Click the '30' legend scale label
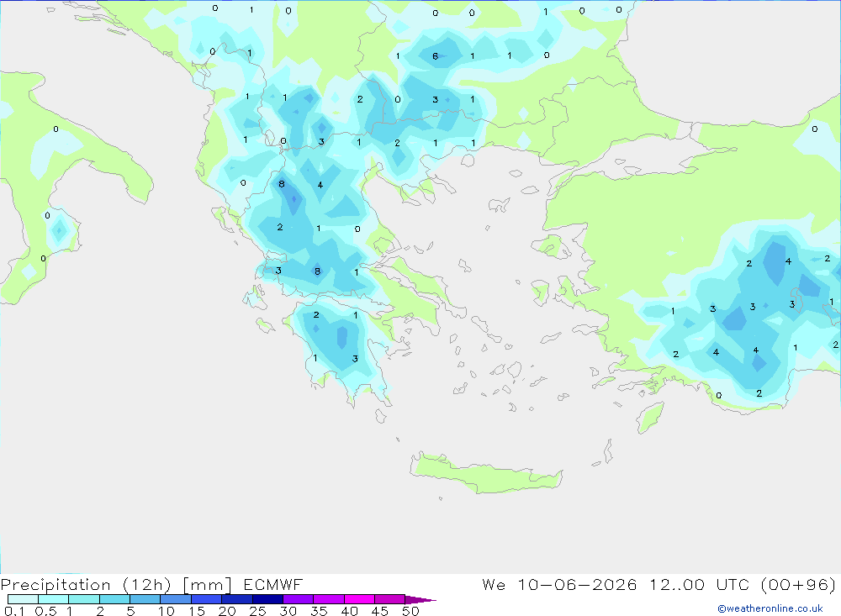841x616 pixels. point(288,611)
